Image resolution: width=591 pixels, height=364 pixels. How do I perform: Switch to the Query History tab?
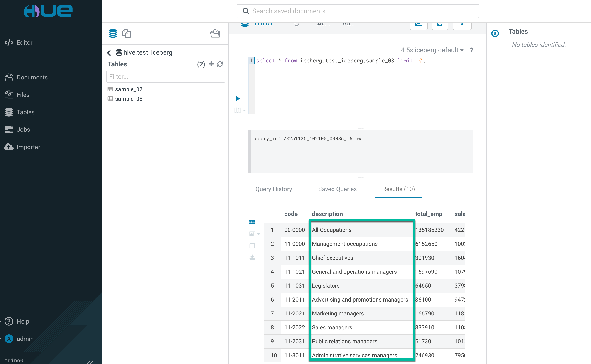pyautogui.click(x=274, y=189)
